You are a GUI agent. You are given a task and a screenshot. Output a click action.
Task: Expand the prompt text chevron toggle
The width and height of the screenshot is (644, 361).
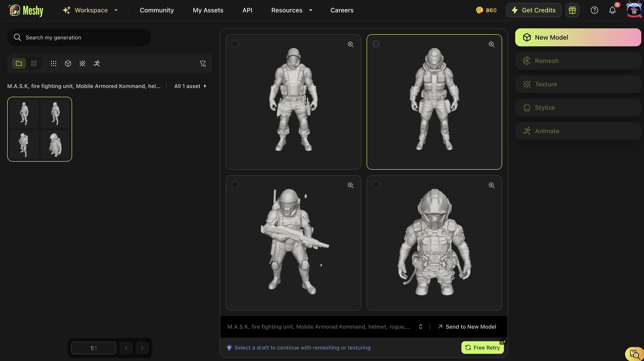[x=420, y=327]
